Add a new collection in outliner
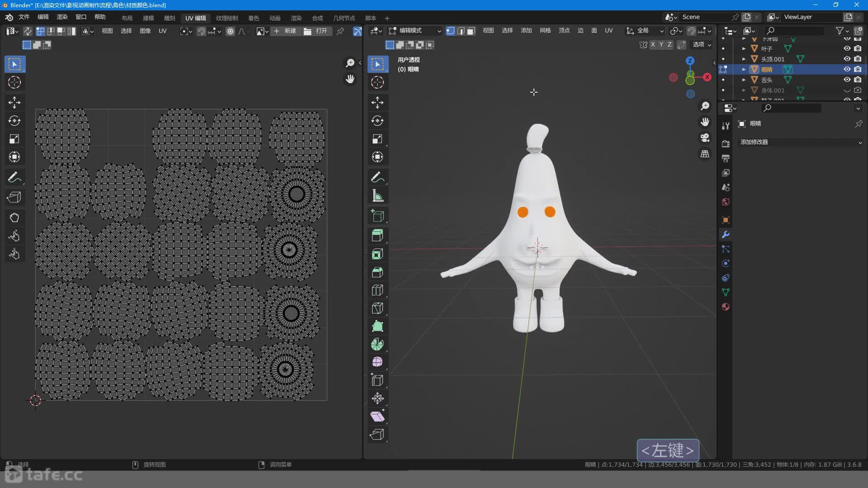 (x=858, y=31)
